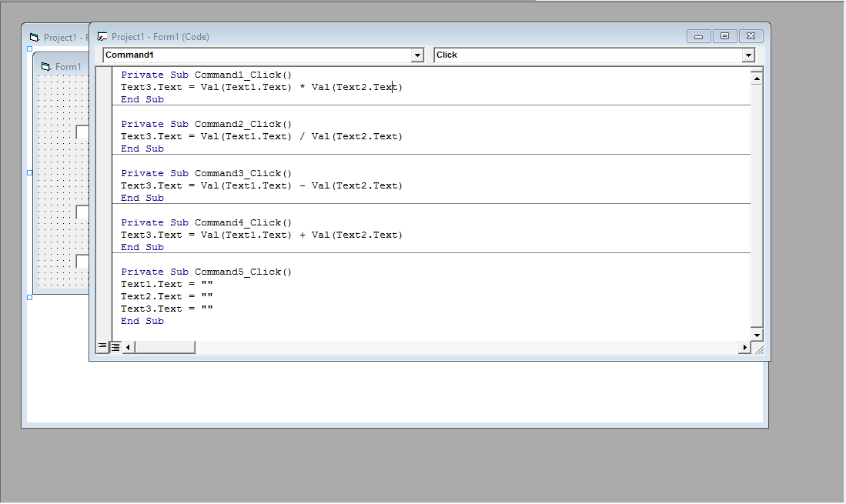846x504 pixels.
Task: Click the horizontal scrollbar thumb
Action: [x=165, y=347]
